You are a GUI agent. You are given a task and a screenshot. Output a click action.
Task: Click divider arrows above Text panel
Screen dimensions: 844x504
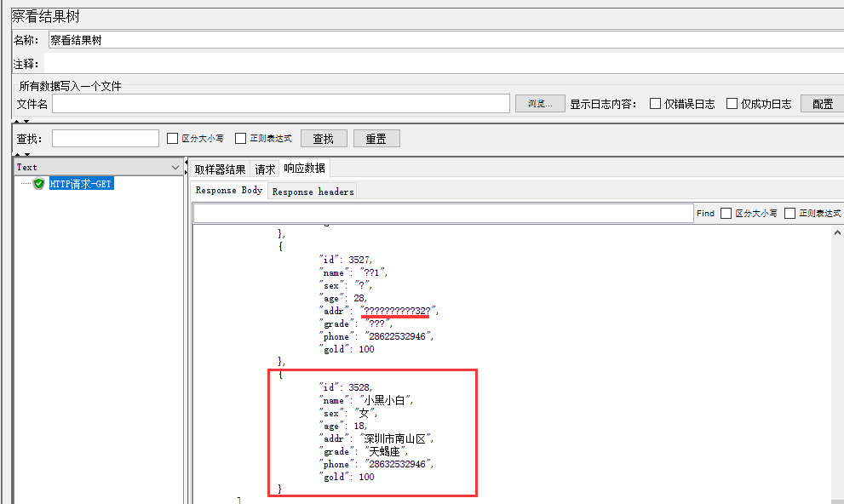coord(21,155)
